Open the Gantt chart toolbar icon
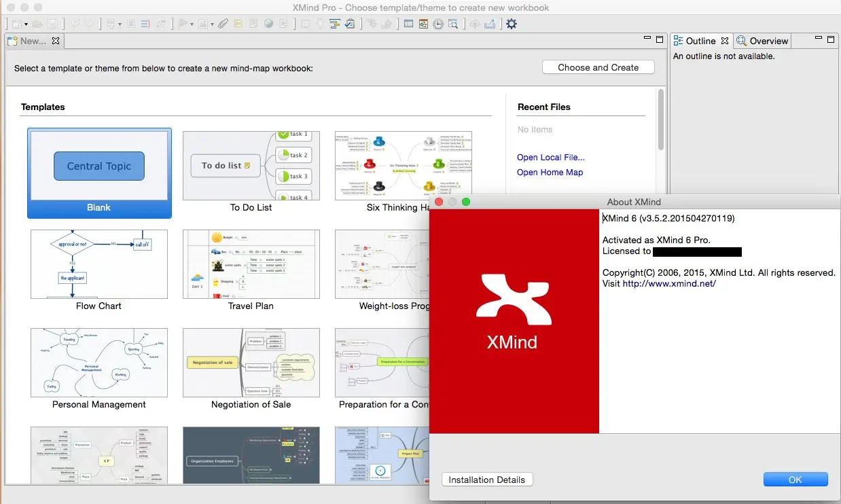841x504 pixels. [335, 24]
